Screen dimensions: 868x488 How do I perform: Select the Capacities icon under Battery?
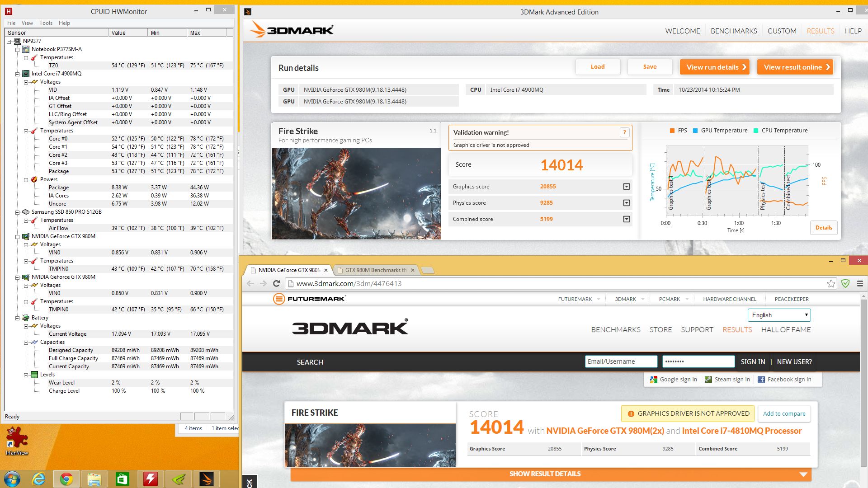[x=34, y=342]
